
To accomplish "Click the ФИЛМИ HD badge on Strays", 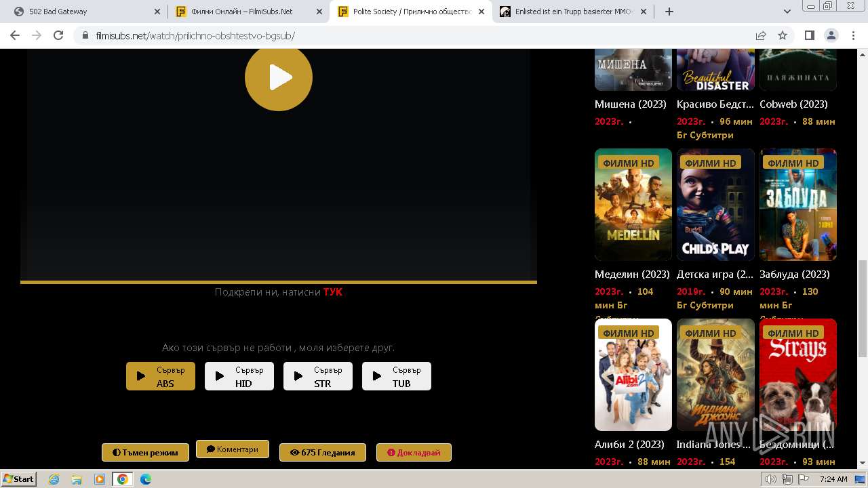I will pos(793,333).
